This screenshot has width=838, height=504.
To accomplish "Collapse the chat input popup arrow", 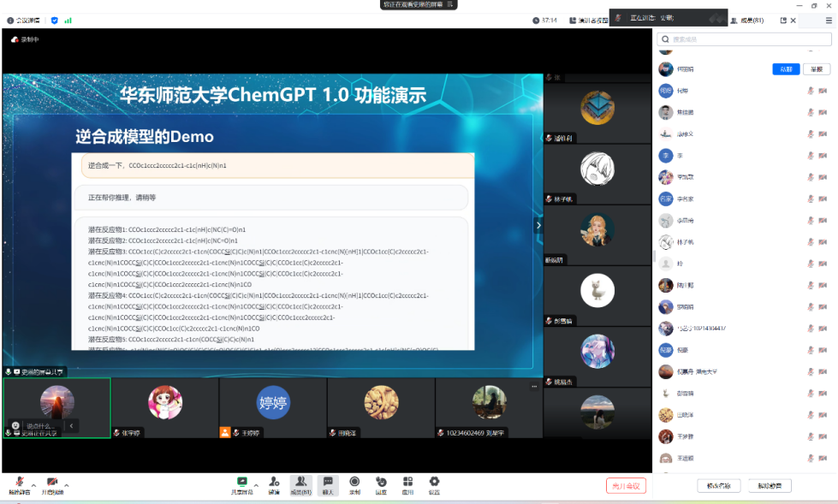I will [72, 425].
